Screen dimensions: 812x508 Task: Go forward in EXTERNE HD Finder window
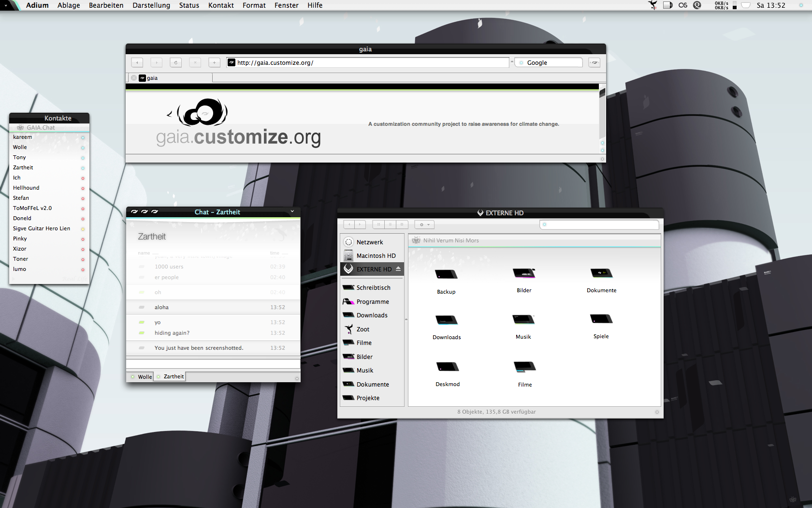(360, 224)
